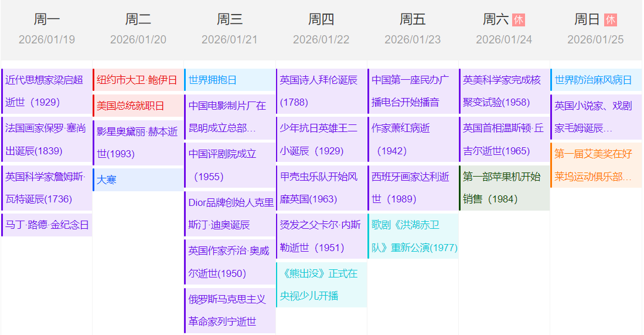The height and width of the screenshot is (335, 644).
Task: Click the 纽约市大卫·鲍伊日 event
Action: click(138, 80)
